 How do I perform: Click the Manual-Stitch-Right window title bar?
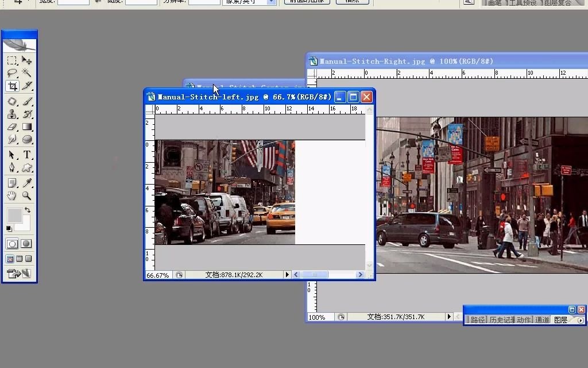pyautogui.click(x=402, y=61)
